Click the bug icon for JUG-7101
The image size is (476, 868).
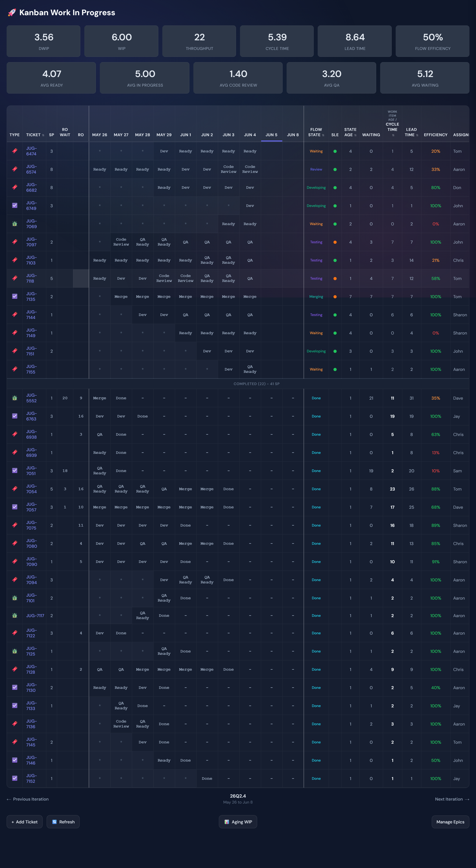(x=15, y=598)
